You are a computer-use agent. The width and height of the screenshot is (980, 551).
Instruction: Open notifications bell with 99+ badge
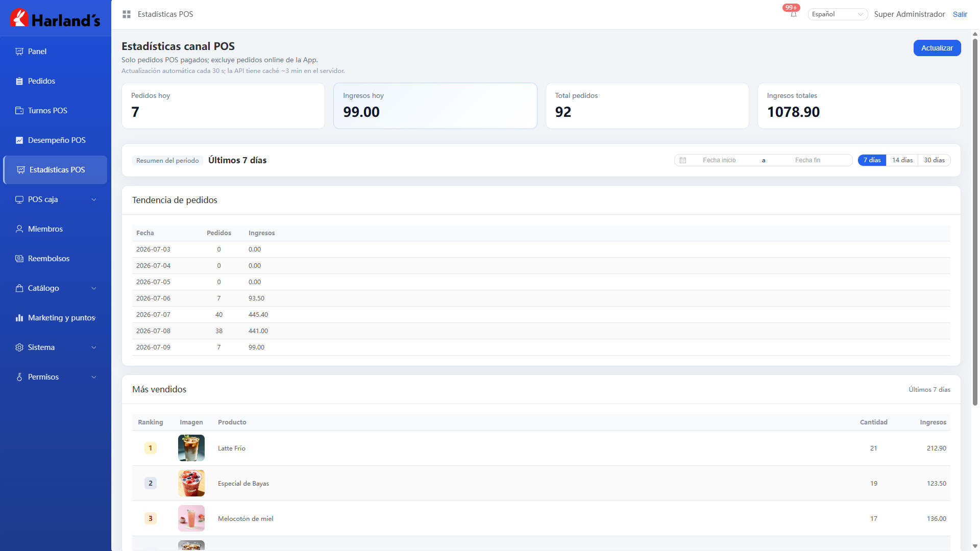[x=794, y=14]
